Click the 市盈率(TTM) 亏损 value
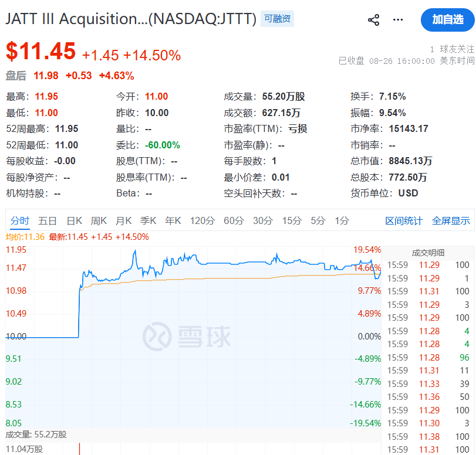 point(298,128)
